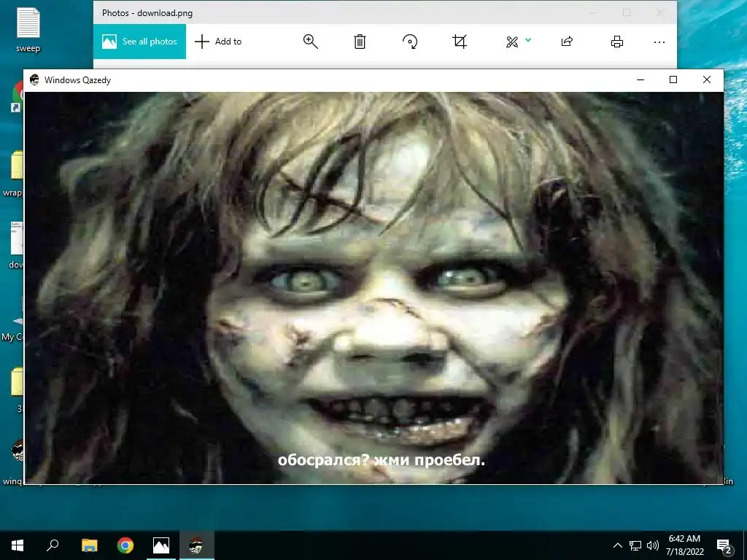The width and height of the screenshot is (747, 560).
Task: Delete the photo with trash icon
Action: tap(360, 42)
